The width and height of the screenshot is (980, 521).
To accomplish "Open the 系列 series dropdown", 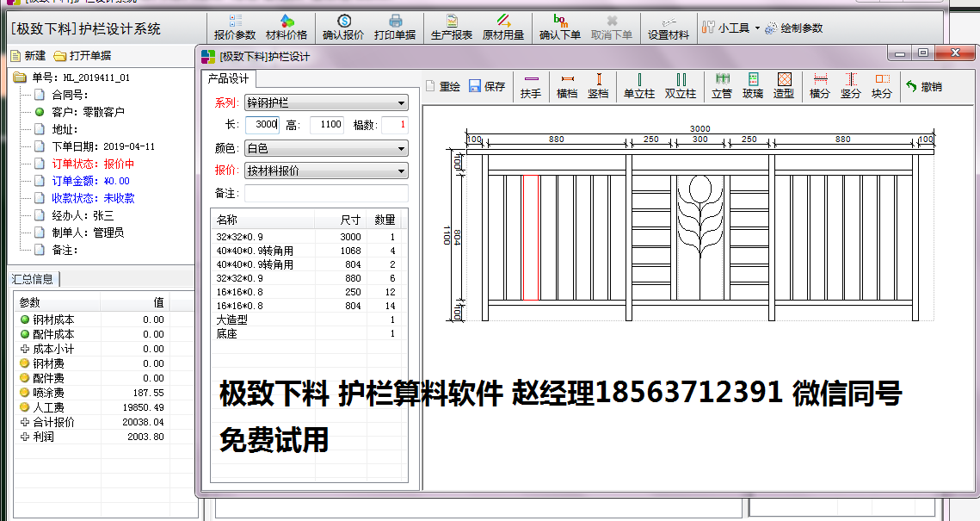I will (325, 103).
